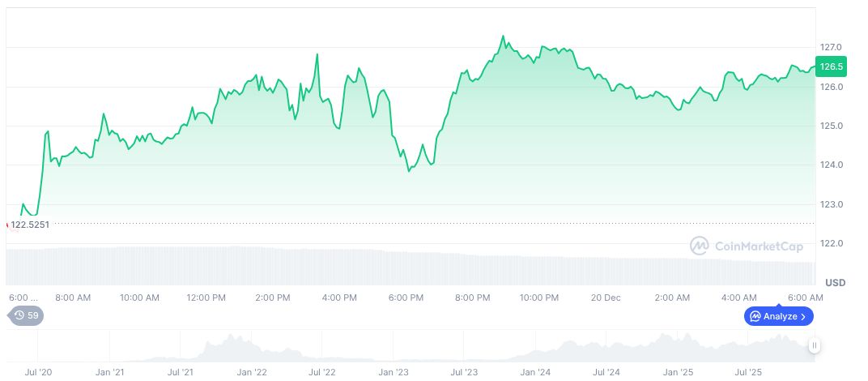868x381 pixels.
Task: Click the red marker icon beside 122.5251
Action: click(8, 225)
